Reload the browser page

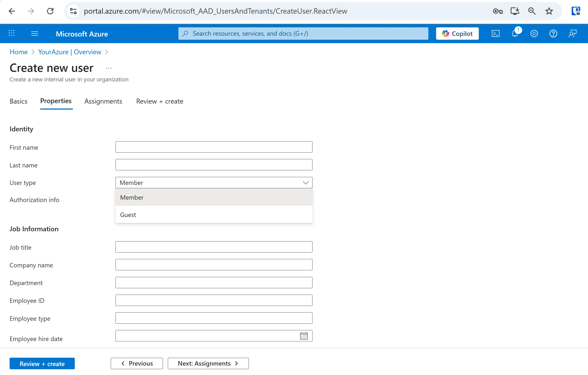coord(50,11)
